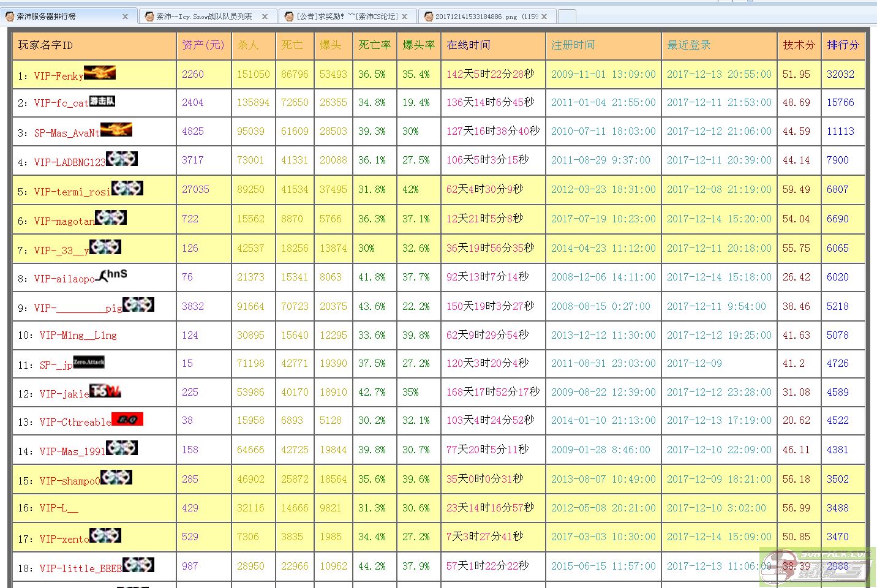Click the 技术分 column header
877x588 pixels.
[x=799, y=45]
